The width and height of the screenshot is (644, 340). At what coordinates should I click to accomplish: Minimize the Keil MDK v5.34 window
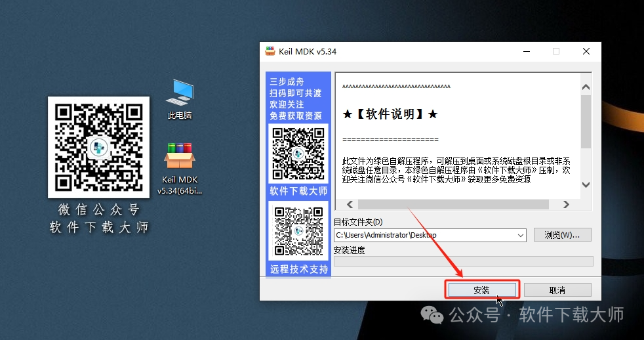click(527, 51)
